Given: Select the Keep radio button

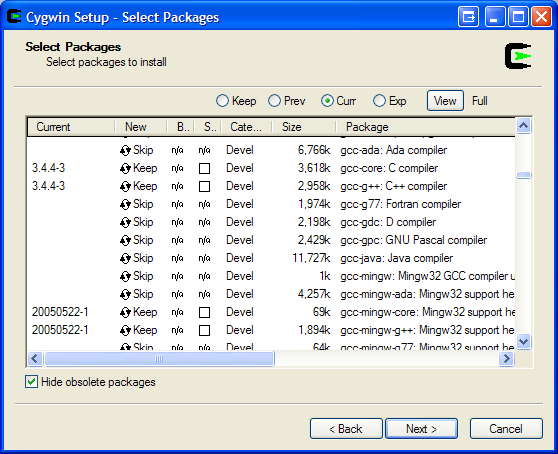Looking at the screenshot, I should [x=222, y=101].
